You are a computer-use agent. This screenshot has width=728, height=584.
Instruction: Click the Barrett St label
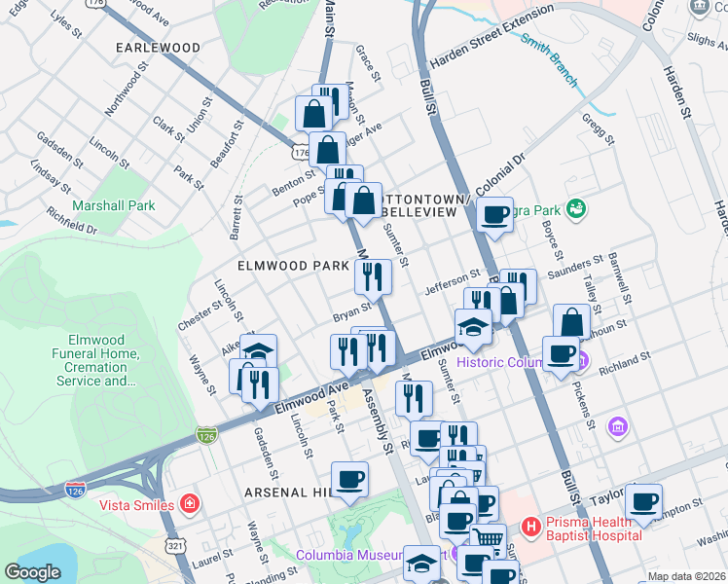[237, 217]
